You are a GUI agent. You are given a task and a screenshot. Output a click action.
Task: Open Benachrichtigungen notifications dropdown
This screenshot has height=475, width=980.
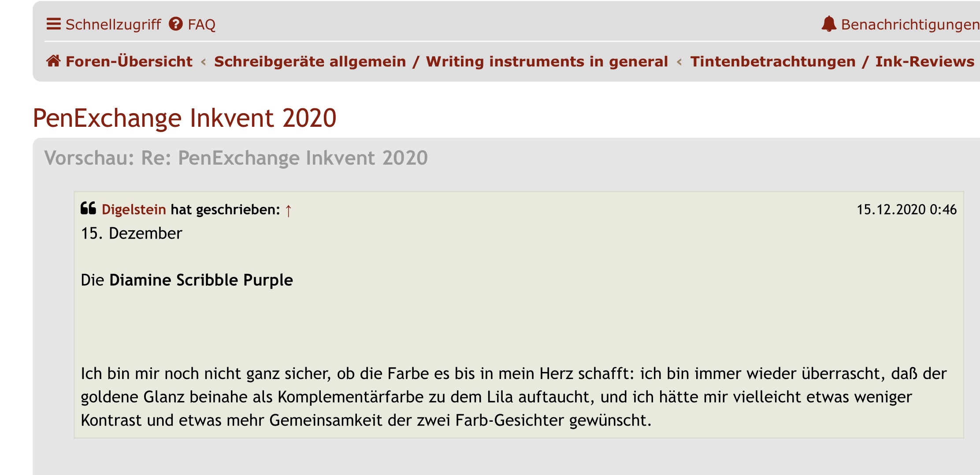900,24
